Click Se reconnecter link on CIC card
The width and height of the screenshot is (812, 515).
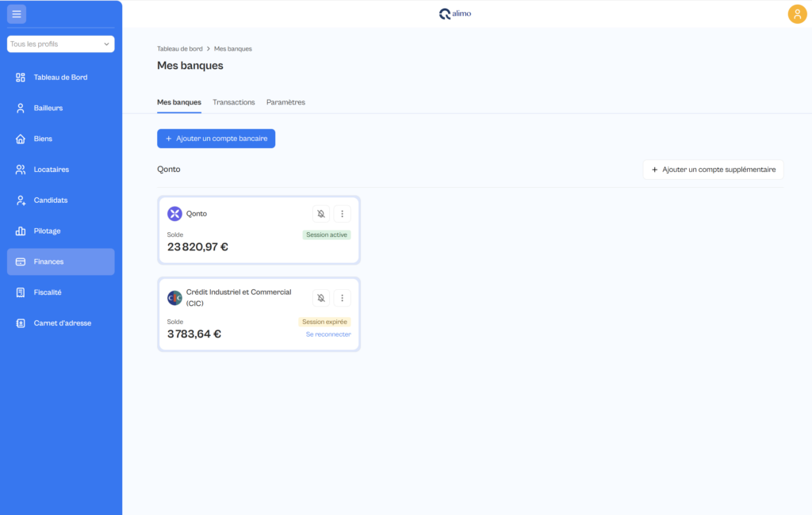point(328,334)
